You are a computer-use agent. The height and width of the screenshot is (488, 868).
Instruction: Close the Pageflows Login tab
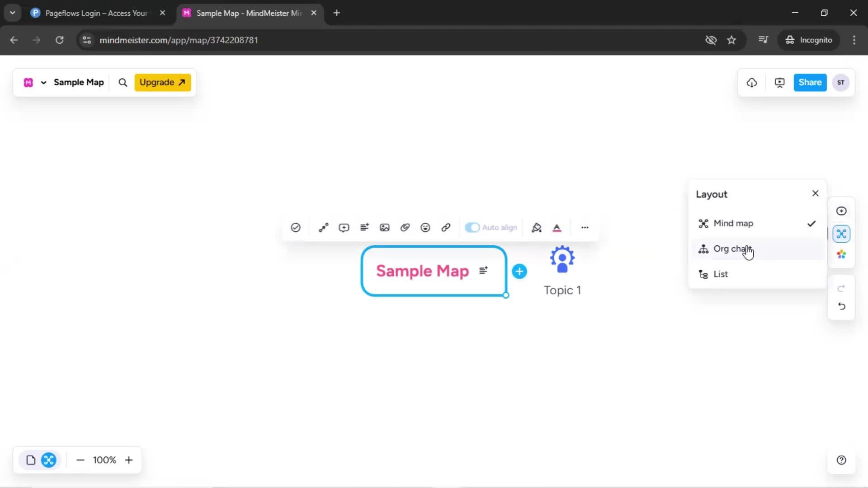163,13
